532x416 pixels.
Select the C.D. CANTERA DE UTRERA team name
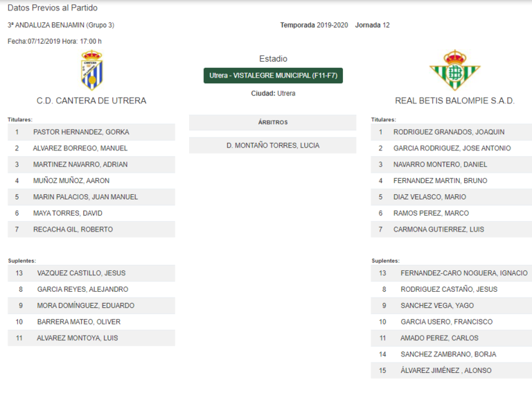click(x=91, y=101)
